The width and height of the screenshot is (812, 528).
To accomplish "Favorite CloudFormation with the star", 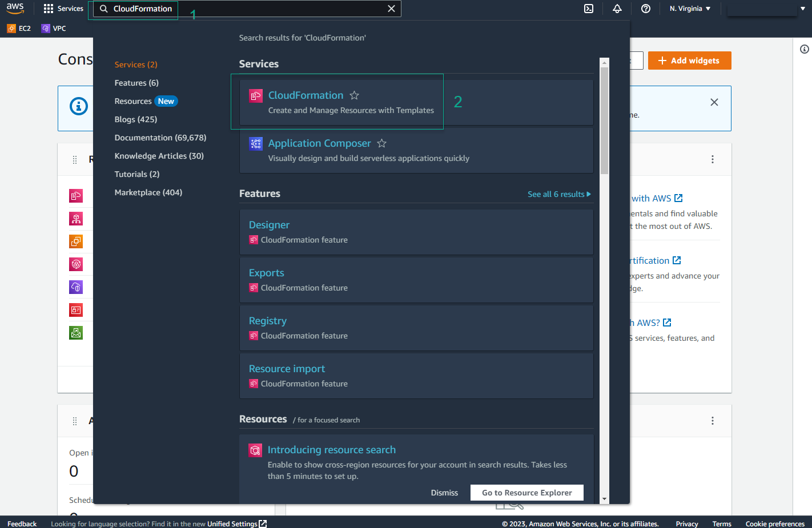I will 354,95.
